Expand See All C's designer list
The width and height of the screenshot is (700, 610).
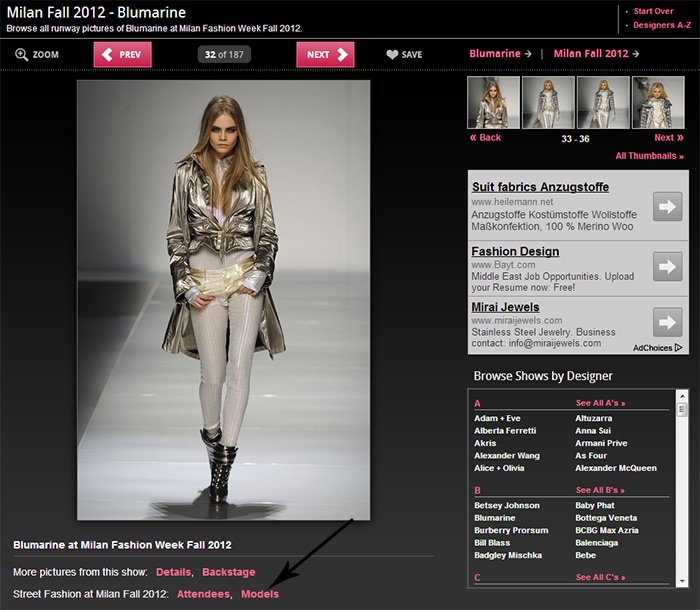tap(600, 578)
